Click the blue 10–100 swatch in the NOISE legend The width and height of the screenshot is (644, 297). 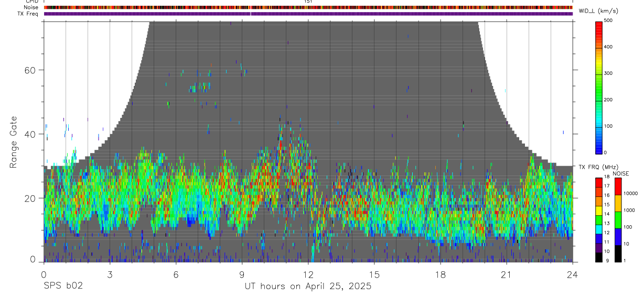pyautogui.click(x=618, y=237)
